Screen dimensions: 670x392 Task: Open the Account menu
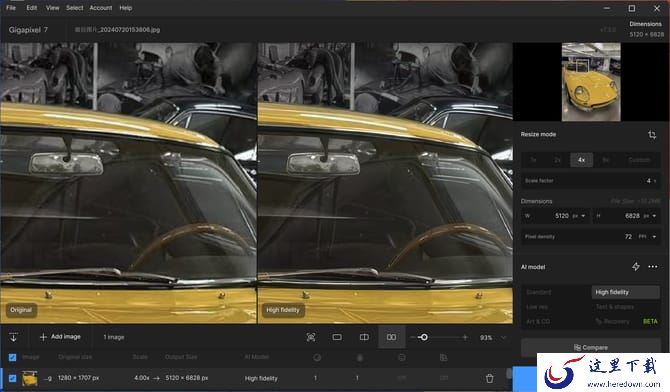point(101,8)
